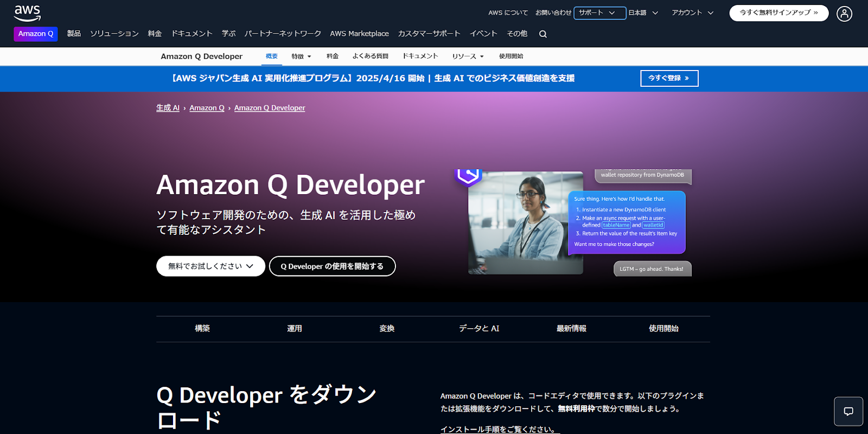
Task: Click the Amazon Q Developer breadcrumb link
Action: coord(270,108)
